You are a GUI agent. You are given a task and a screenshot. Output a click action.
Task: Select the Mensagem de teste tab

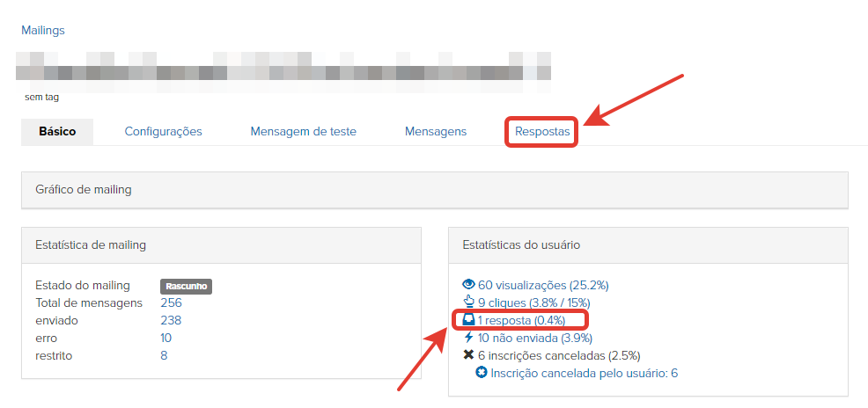[x=304, y=132]
